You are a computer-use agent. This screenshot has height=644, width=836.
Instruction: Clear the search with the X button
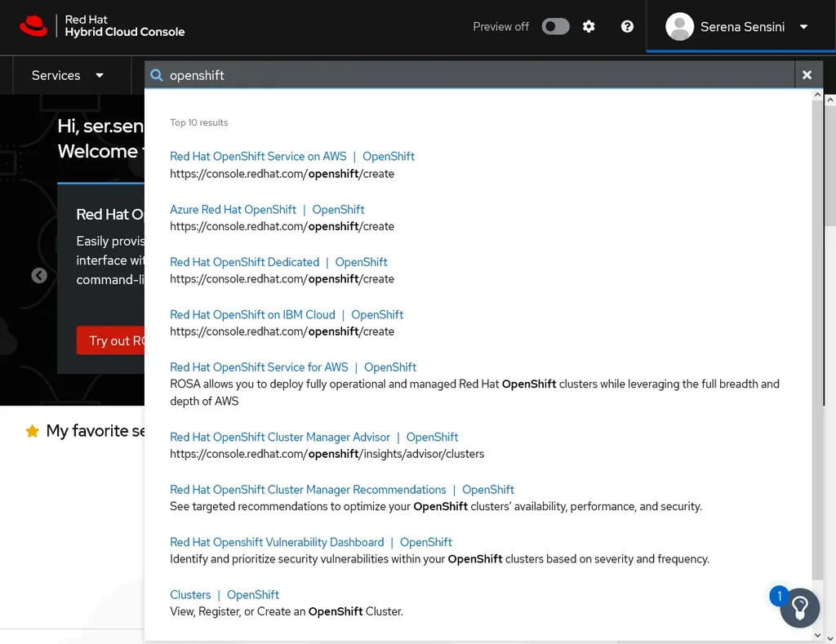click(807, 75)
